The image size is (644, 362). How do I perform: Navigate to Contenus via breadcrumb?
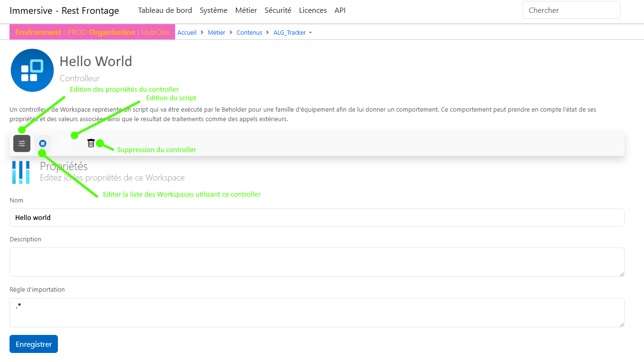click(249, 32)
